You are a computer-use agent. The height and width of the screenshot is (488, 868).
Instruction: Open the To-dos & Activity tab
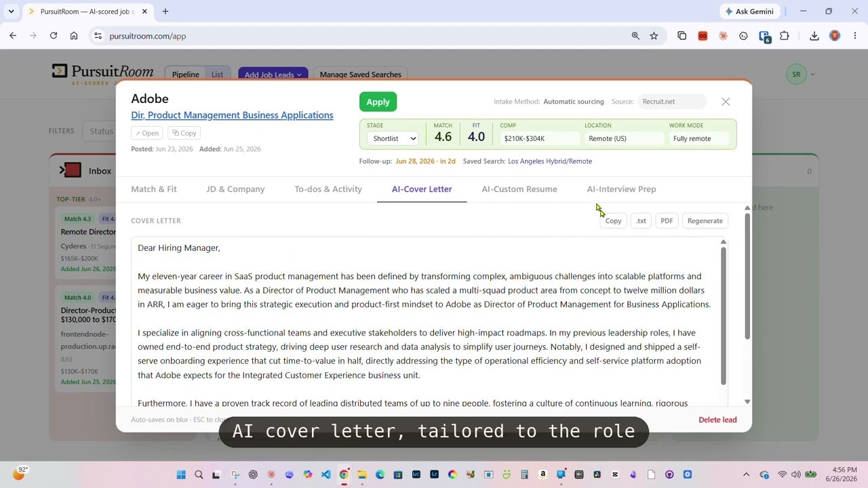click(x=328, y=189)
